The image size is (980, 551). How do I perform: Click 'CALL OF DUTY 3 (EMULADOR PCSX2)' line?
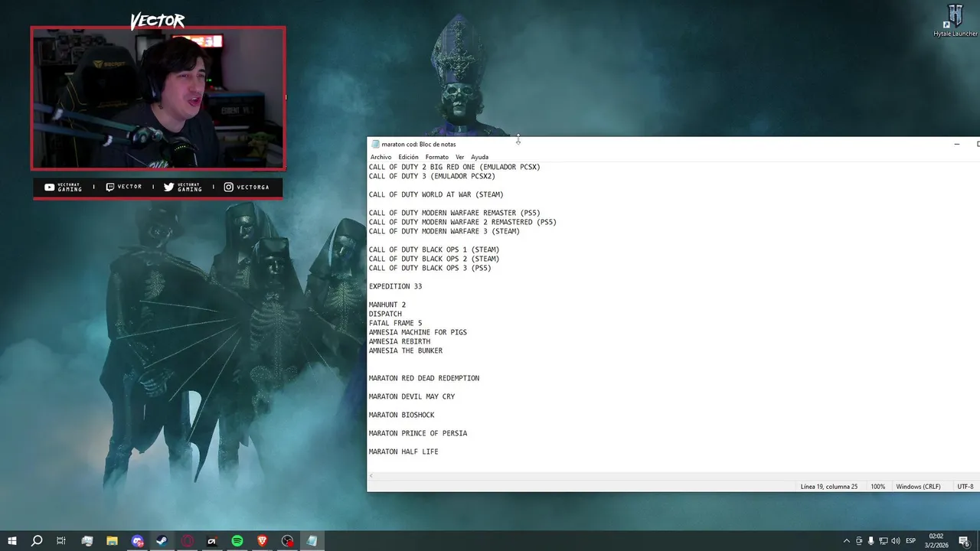(x=432, y=176)
